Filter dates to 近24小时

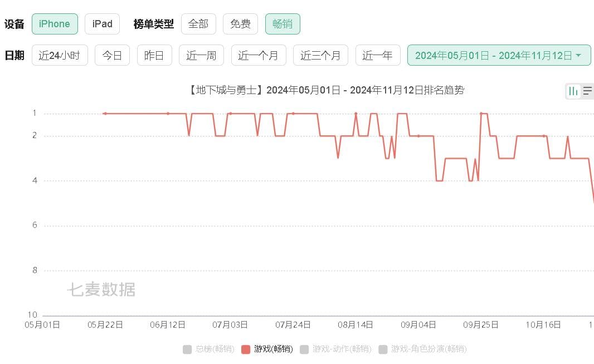click(60, 55)
